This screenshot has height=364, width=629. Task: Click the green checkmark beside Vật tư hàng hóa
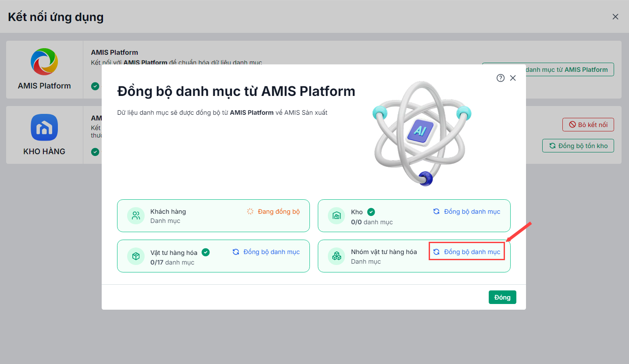point(206,252)
